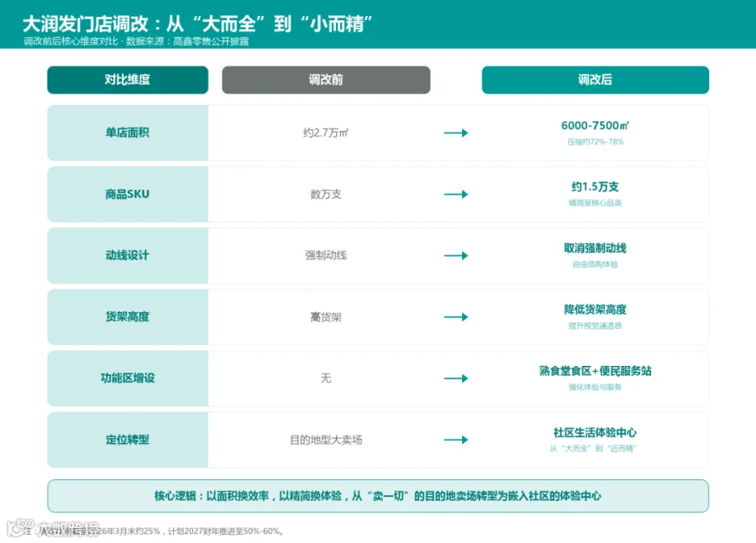Click the note 自由选购体验
Screen dimensions: 756x543
[595, 264]
